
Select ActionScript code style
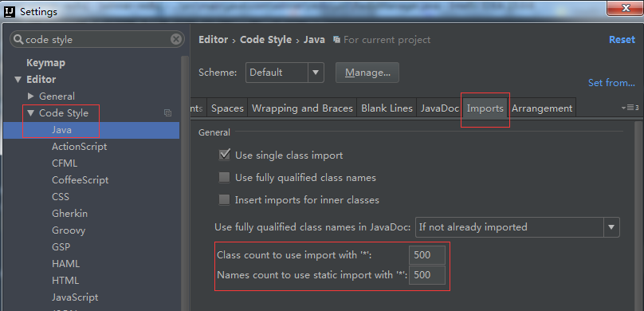point(79,147)
